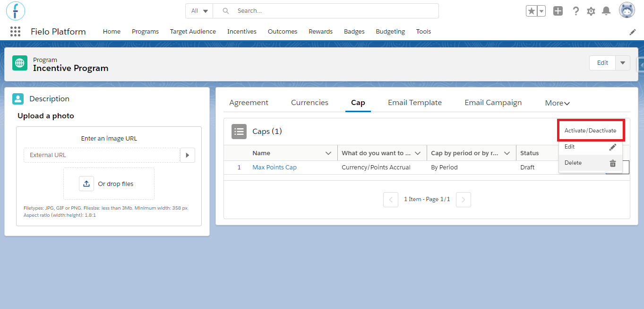The width and height of the screenshot is (644, 309).
Task: Switch to the Email Template tab
Action: 415,102
